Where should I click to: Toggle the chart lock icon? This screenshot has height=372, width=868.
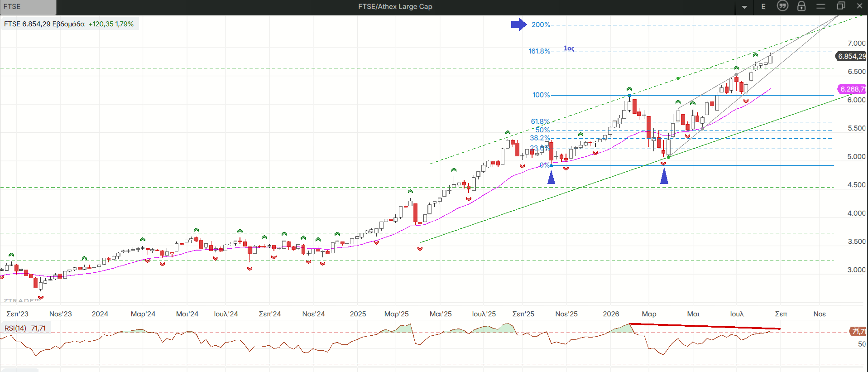point(801,6)
